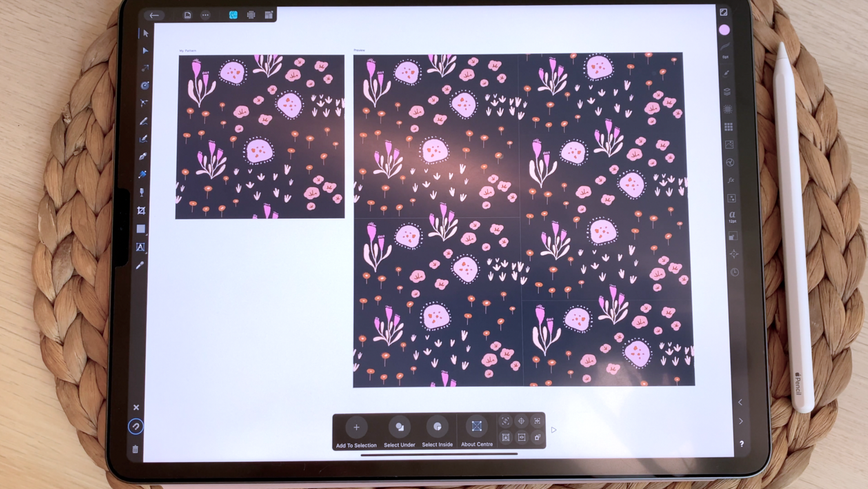Expand the context toolbar disclosure triangle
This screenshot has width=868, height=489.
click(554, 430)
